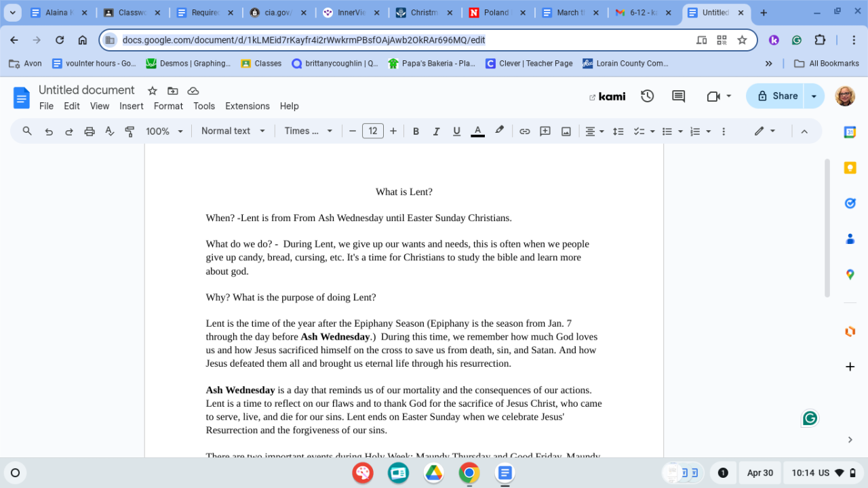Click the font size field
Viewport: 868px width, 488px height.
click(x=373, y=131)
